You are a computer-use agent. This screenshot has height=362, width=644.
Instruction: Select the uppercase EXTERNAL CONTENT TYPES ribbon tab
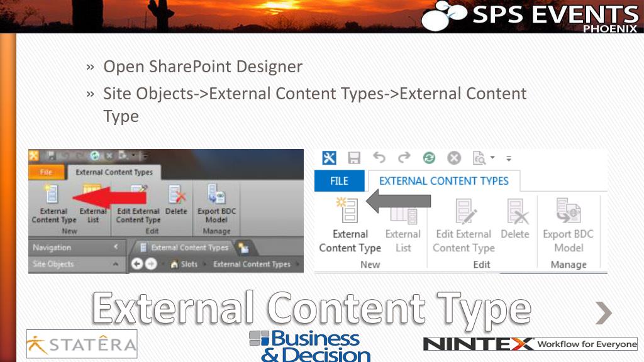pyautogui.click(x=443, y=181)
